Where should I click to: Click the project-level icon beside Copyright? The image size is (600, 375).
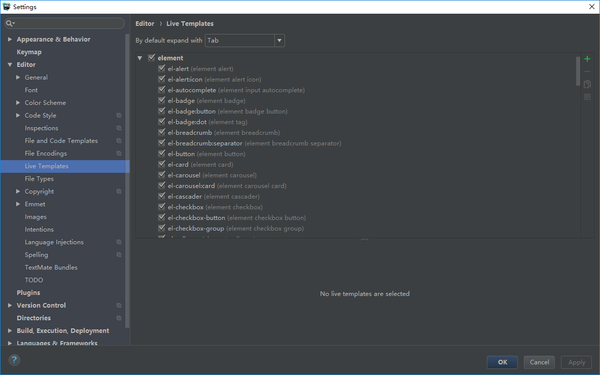pyautogui.click(x=119, y=191)
